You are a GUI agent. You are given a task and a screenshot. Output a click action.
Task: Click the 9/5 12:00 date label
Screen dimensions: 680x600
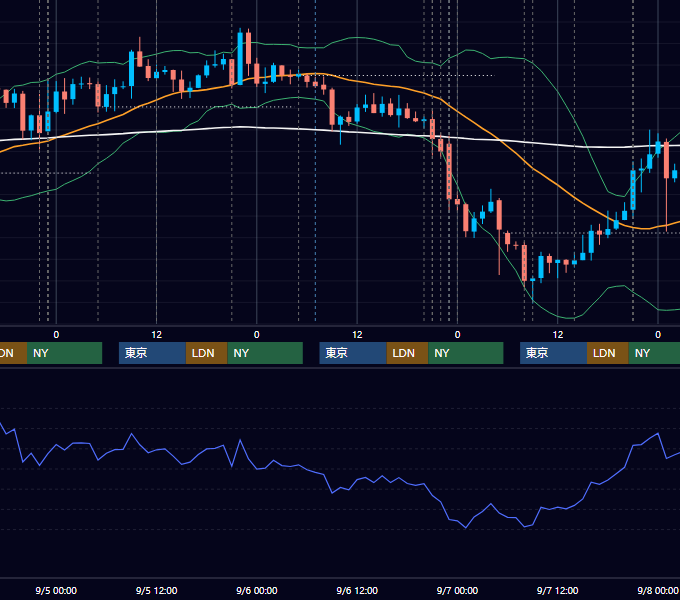click(157, 590)
